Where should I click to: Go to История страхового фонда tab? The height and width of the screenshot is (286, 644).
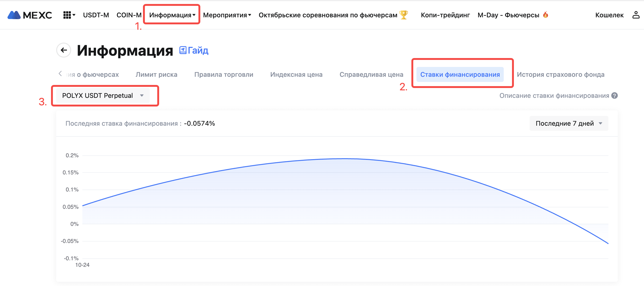(560, 74)
